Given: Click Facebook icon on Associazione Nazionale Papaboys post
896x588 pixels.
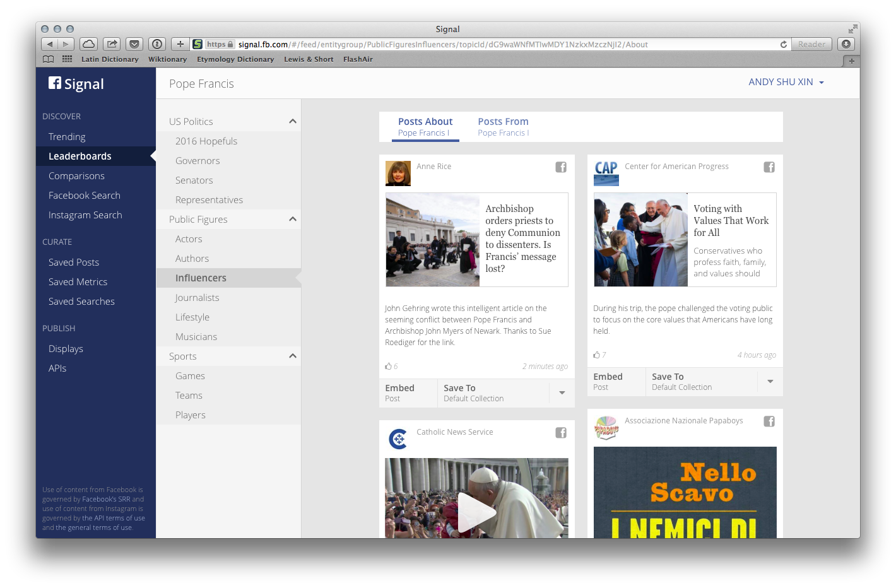Looking at the screenshot, I should pos(769,421).
